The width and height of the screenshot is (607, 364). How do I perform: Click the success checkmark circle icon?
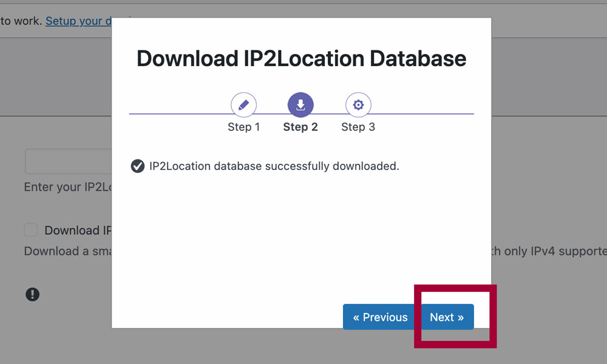pyautogui.click(x=138, y=166)
